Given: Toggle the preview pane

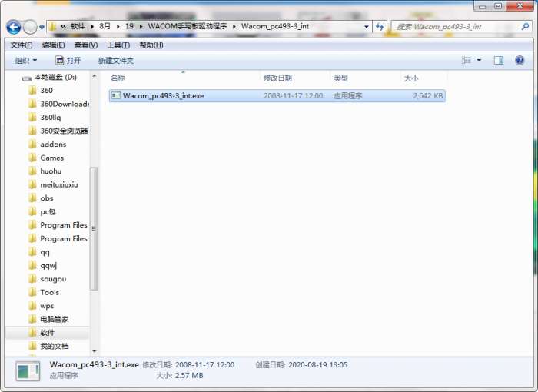Looking at the screenshot, I should pyautogui.click(x=499, y=61).
